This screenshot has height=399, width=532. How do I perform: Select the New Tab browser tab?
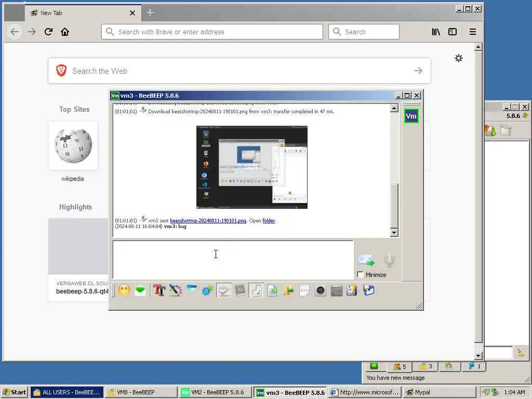pos(83,13)
